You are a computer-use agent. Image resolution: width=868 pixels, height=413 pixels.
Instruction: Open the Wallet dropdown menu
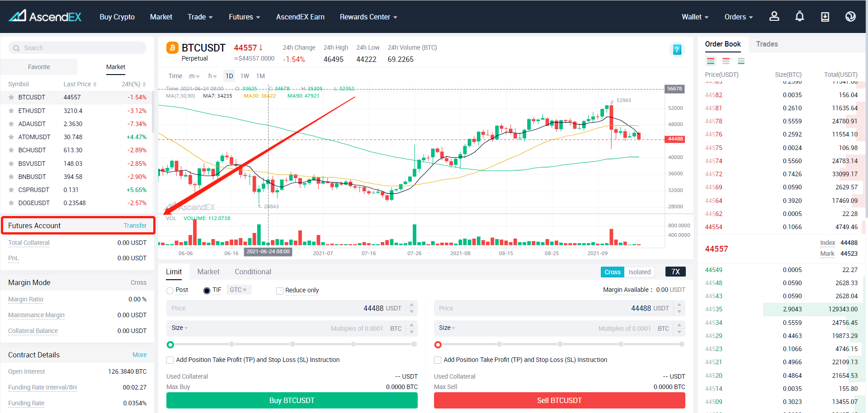[x=695, y=17]
